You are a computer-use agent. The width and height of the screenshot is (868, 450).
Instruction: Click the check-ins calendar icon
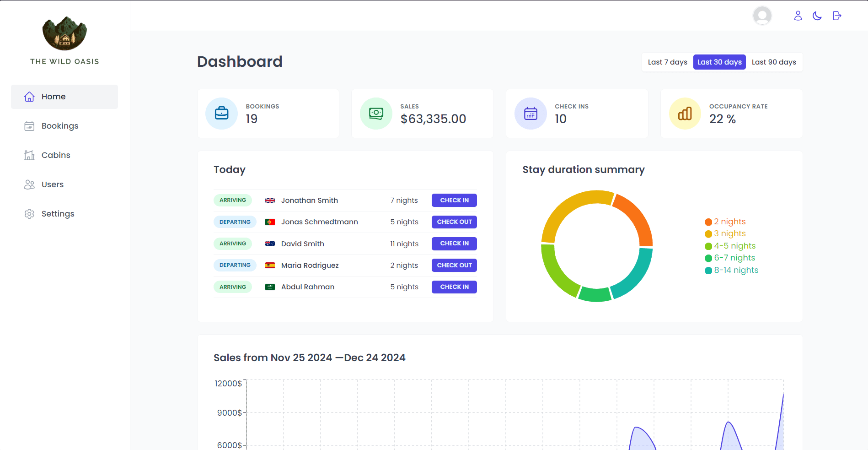[530, 114]
